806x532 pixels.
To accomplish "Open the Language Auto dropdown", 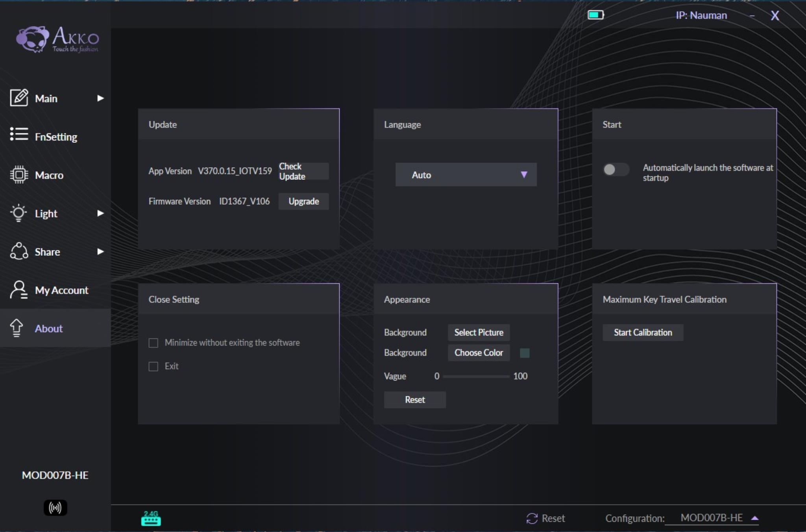I will point(466,175).
